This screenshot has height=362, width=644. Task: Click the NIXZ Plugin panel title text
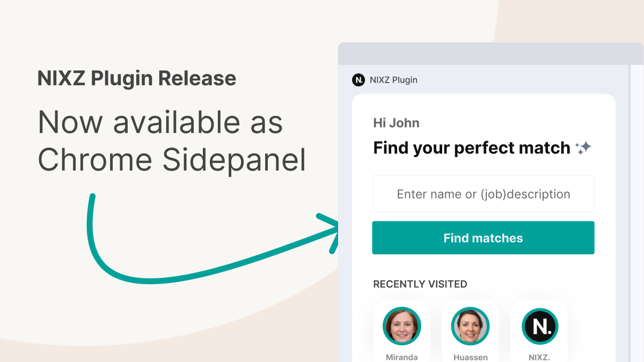[x=393, y=80]
